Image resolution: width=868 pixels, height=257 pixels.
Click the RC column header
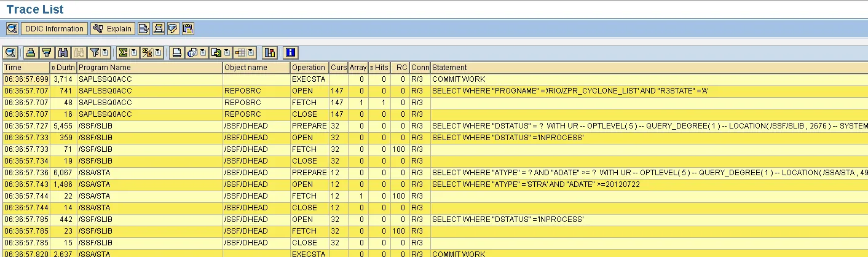pos(400,68)
